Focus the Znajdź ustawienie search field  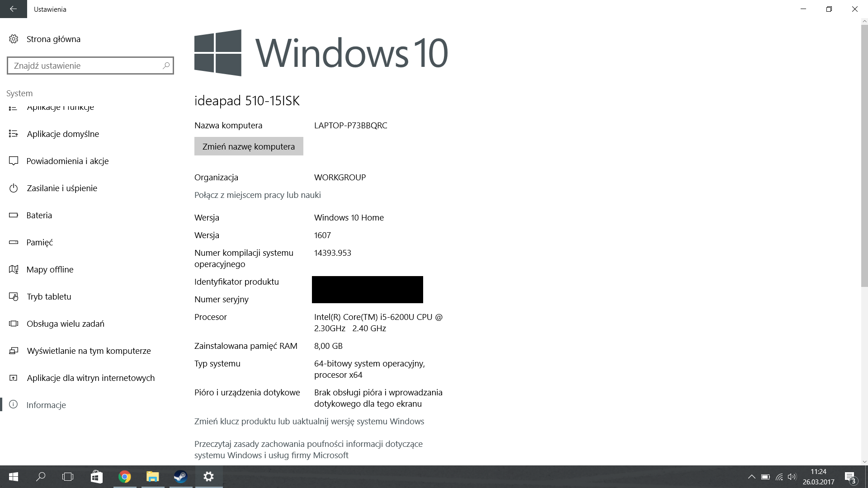(90, 66)
